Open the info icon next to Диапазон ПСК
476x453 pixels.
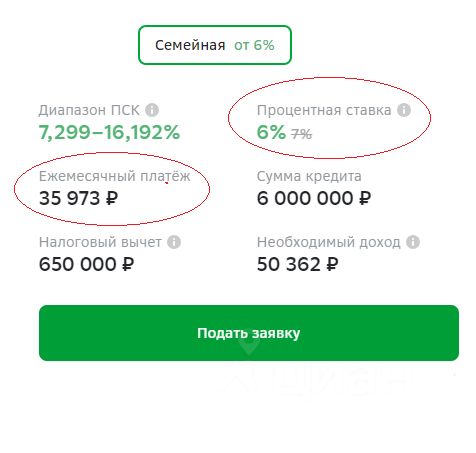(152, 110)
